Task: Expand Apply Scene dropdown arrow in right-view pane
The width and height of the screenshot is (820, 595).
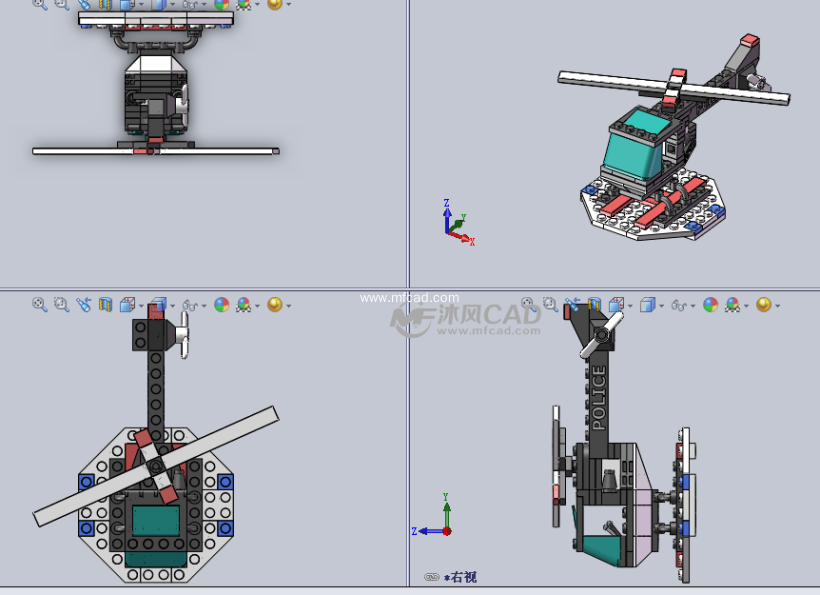Action: (746, 306)
